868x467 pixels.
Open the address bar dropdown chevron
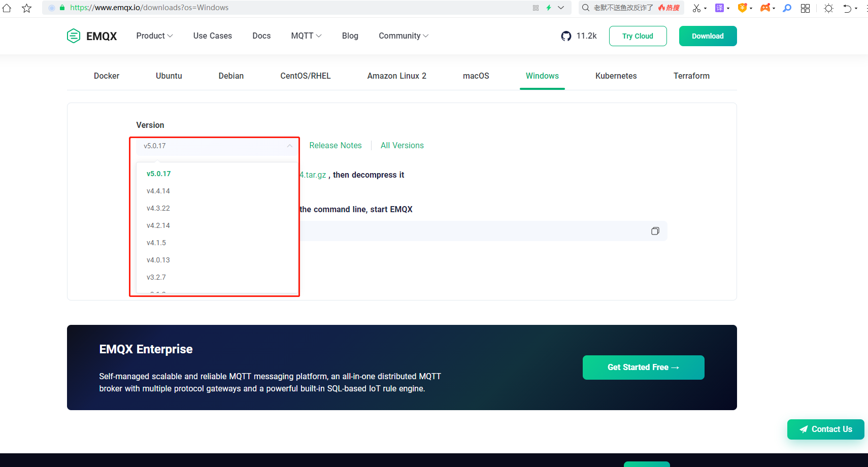[561, 8]
